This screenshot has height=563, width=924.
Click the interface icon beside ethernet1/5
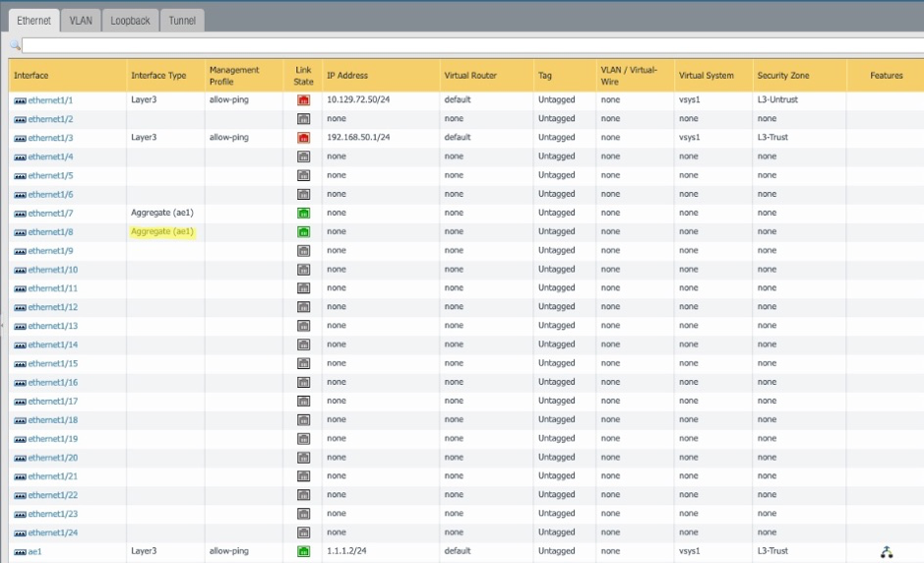coord(20,176)
